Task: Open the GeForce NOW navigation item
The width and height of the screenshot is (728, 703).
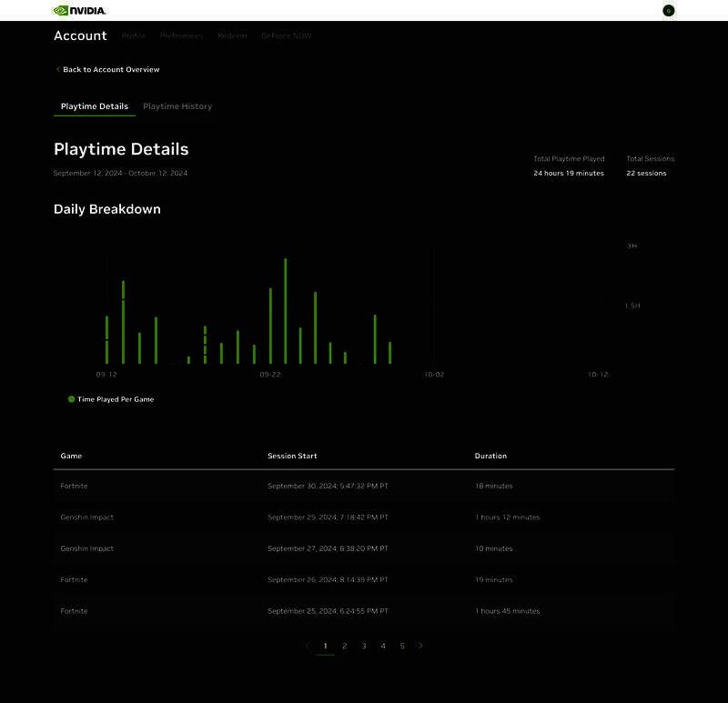Action: tap(288, 35)
